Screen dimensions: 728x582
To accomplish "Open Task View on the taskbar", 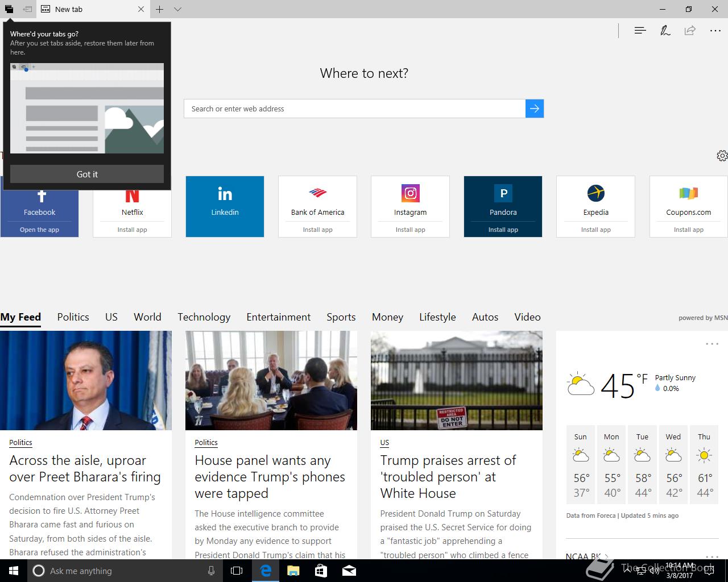I will point(237,571).
